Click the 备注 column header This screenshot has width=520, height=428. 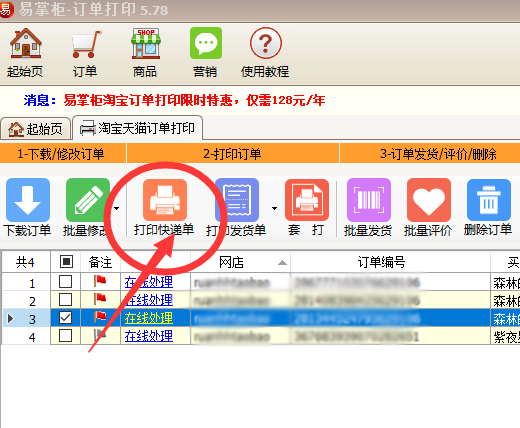pyautogui.click(x=100, y=262)
